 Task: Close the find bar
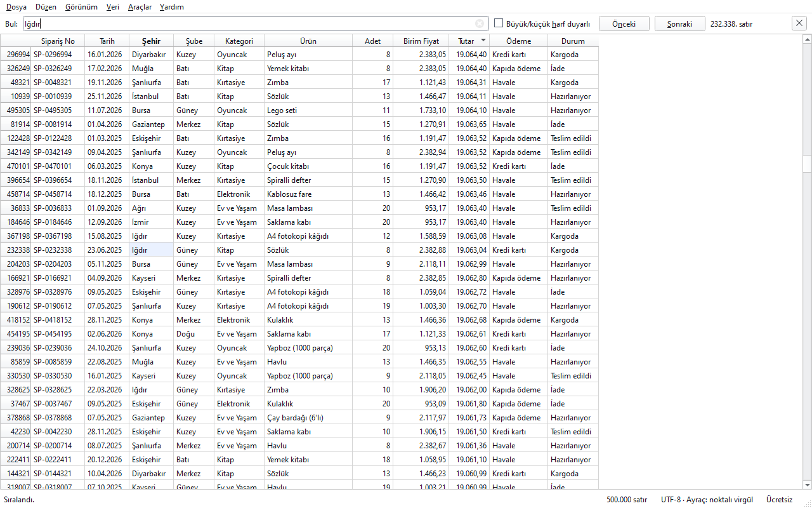point(799,23)
